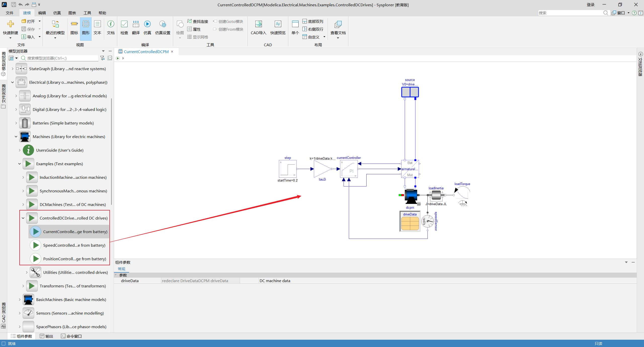Collapse the Examples tree node
Viewport: 644px width, 347px height.
coord(19,164)
